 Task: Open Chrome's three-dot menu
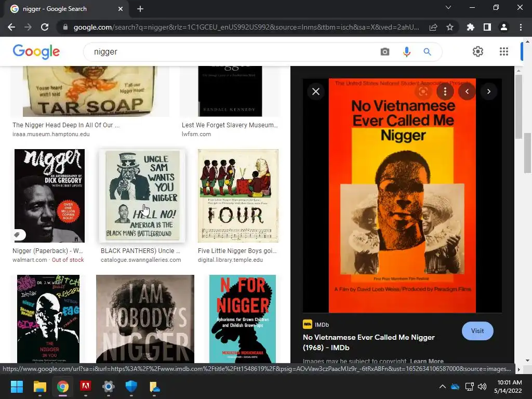(521, 27)
